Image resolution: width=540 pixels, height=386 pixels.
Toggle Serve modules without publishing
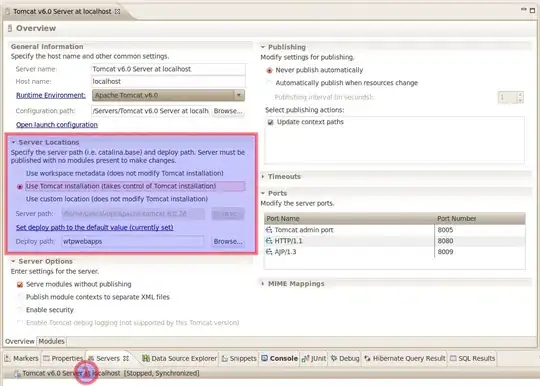(x=20, y=284)
